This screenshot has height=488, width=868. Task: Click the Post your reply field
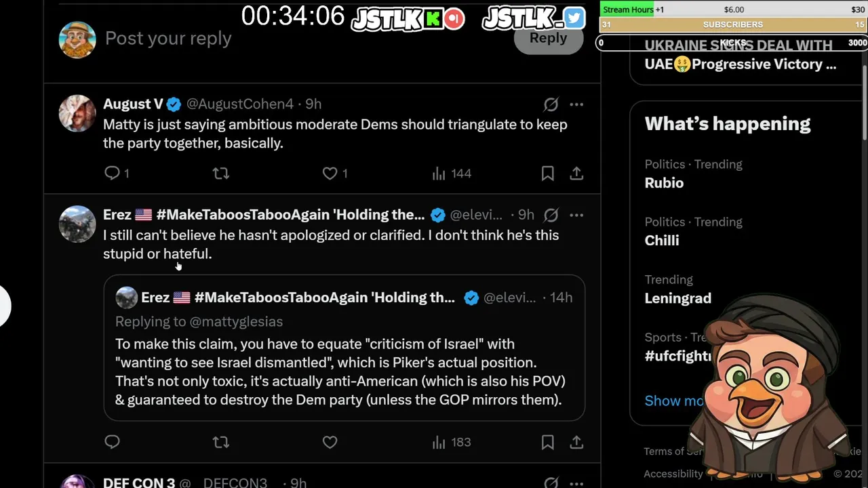click(x=271, y=39)
